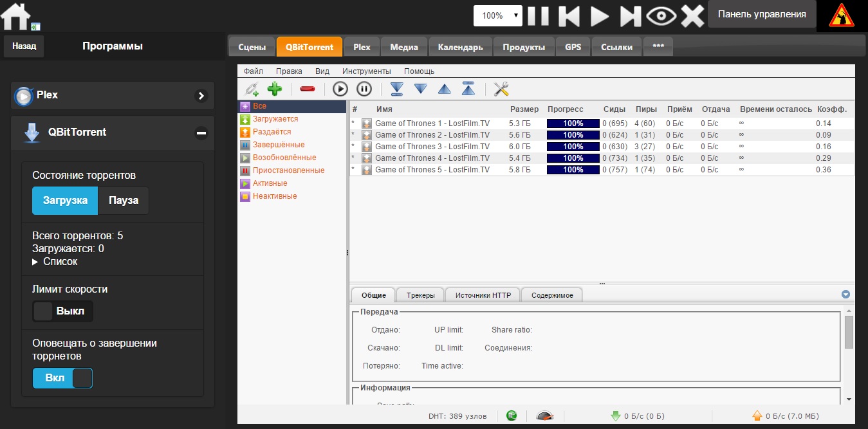Screen dimensions: 868x429
Task: Switch to the Plex tab
Action: [x=362, y=47]
